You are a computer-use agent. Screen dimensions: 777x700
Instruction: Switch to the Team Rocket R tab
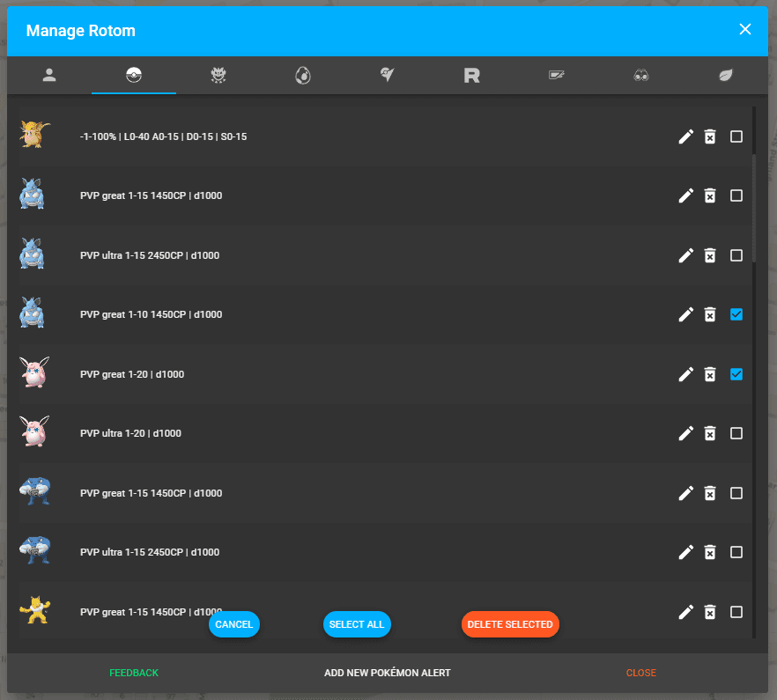(x=472, y=76)
